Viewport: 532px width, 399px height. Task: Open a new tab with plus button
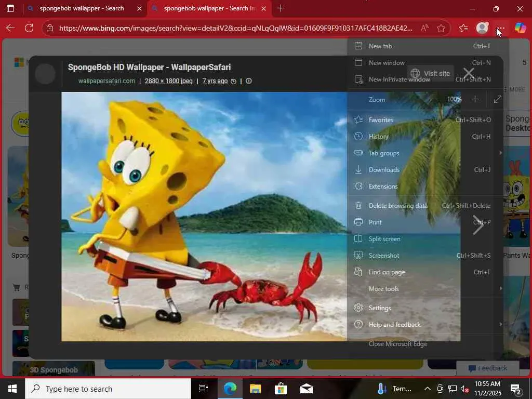pyautogui.click(x=281, y=8)
